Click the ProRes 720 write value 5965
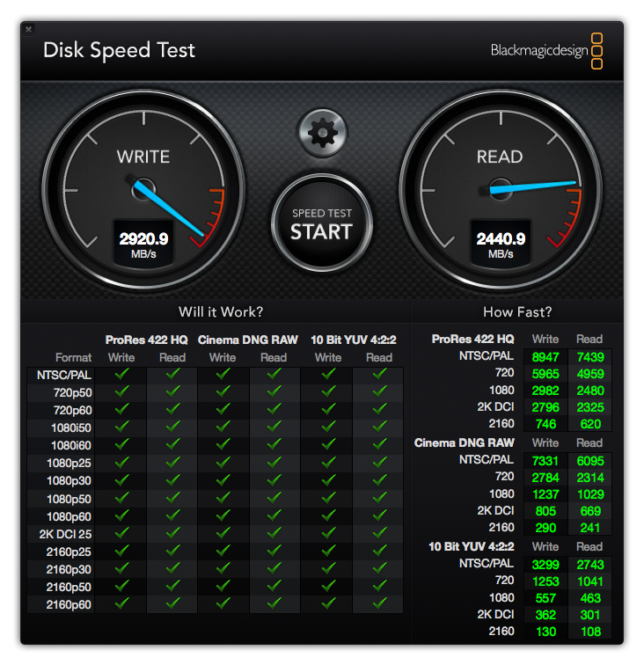This screenshot has width=644, height=665. pos(545,374)
